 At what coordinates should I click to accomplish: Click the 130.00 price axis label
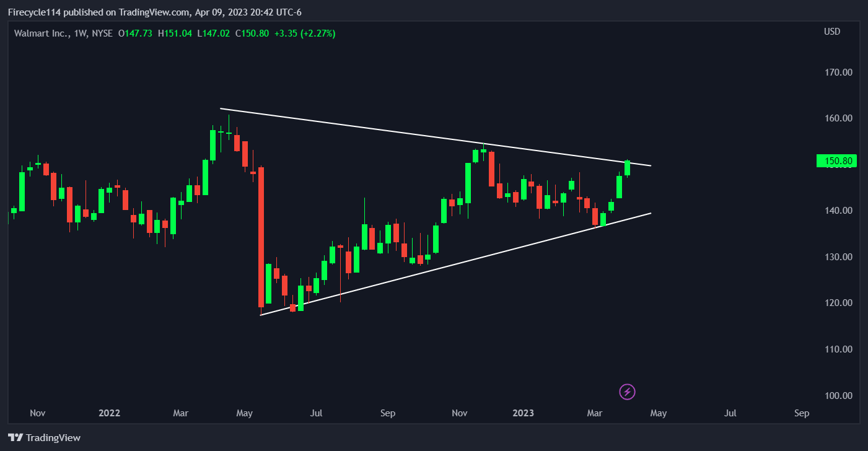(839, 257)
